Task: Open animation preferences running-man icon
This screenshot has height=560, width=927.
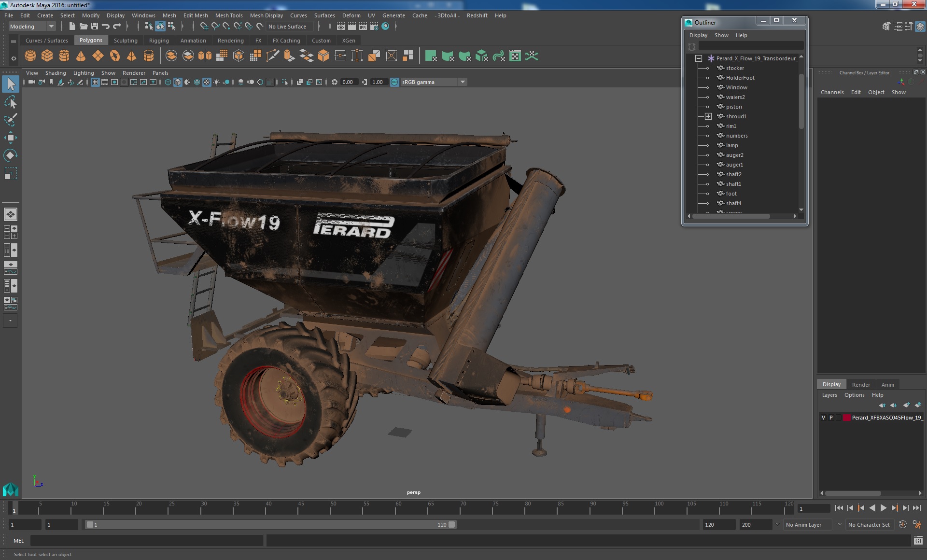Action: point(917,525)
